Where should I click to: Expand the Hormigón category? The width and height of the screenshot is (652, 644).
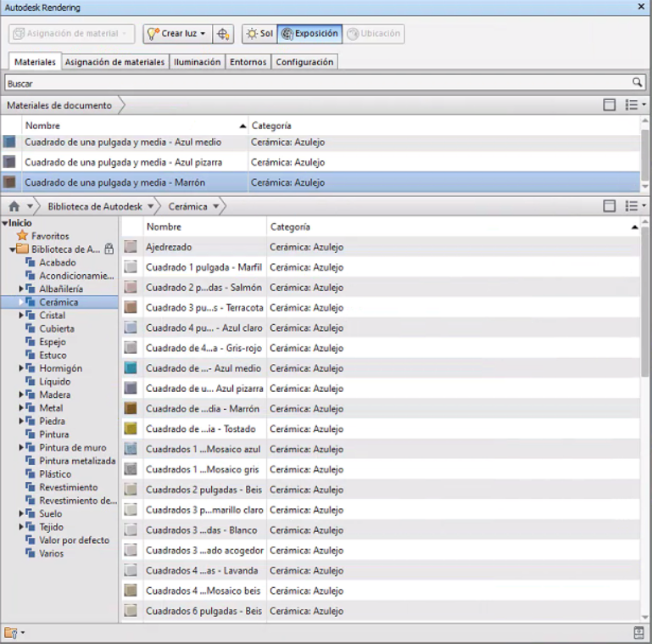click(x=21, y=368)
